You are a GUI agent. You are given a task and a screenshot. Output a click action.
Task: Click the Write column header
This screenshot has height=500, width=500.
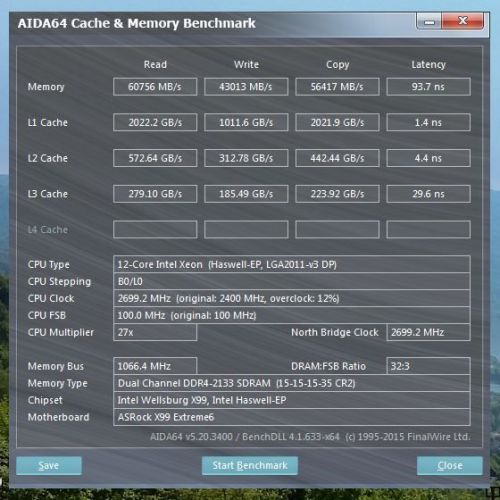246,64
